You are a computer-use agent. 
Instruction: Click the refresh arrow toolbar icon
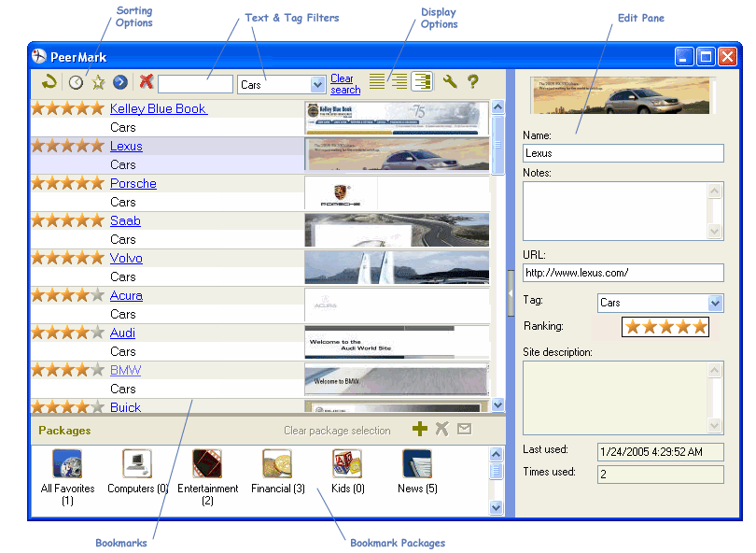(49, 82)
